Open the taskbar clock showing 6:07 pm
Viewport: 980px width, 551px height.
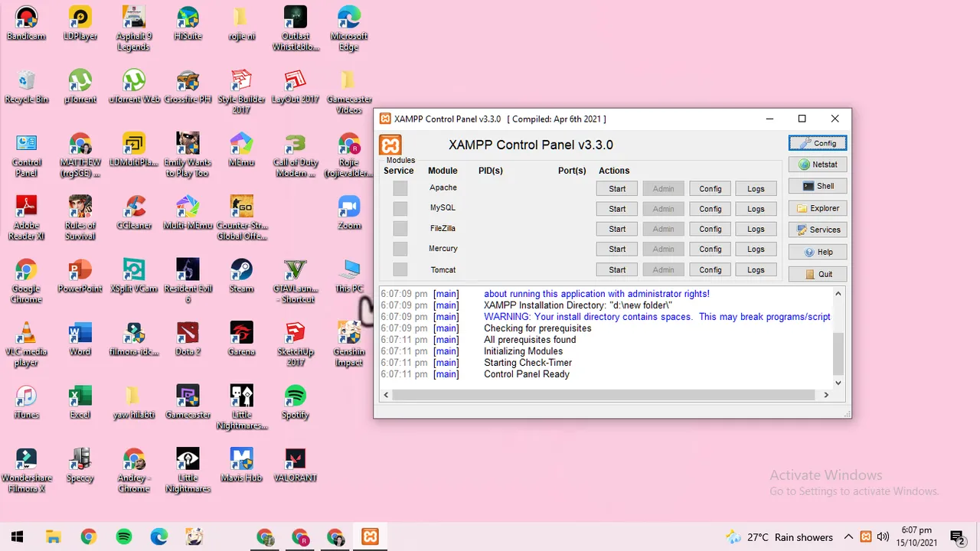[916, 536]
